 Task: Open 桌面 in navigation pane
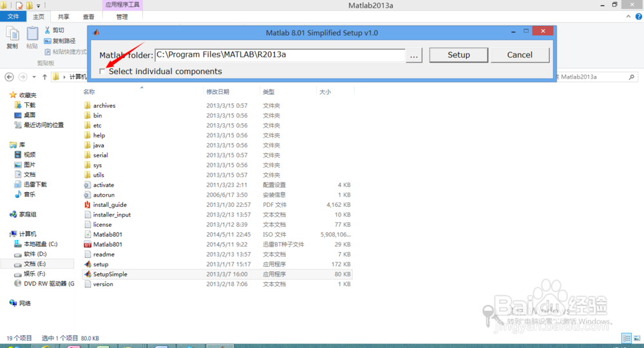tap(30, 115)
